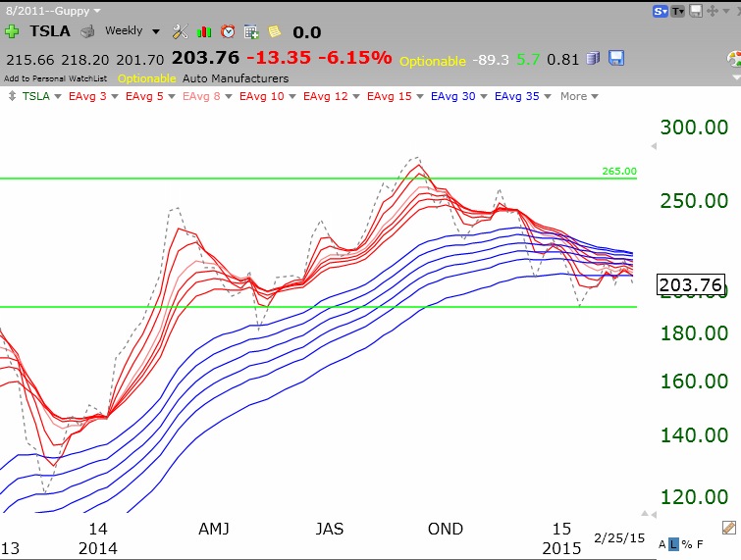The height and width of the screenshot is (560, 741).
Task: Click the gray T timeframe-link icon
Action: tap(677, 12)
